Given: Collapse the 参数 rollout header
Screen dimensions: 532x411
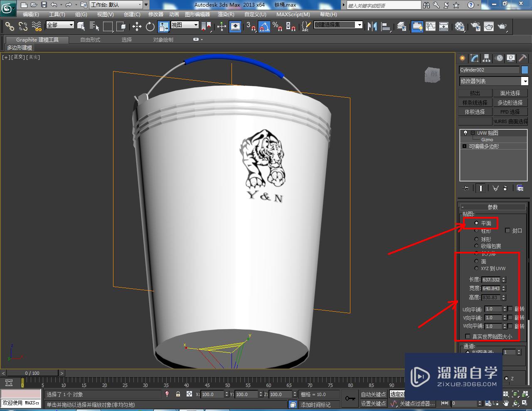Looking at the screenshot, I should tap(493, 207).
